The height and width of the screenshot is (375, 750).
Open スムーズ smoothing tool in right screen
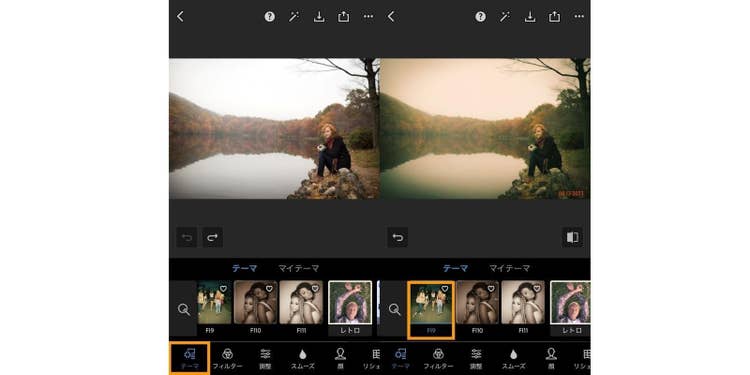(514, 359)
